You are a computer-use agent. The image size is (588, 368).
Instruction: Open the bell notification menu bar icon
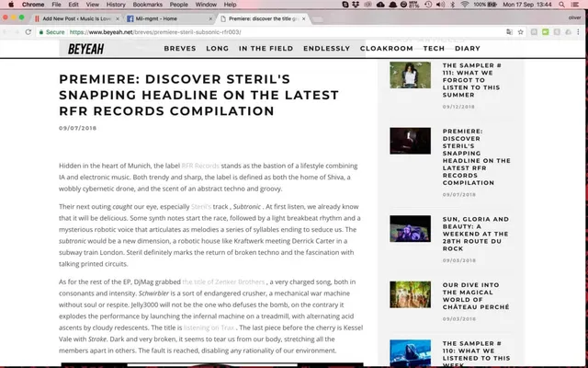pyautogui.click(x=392, y=5)
